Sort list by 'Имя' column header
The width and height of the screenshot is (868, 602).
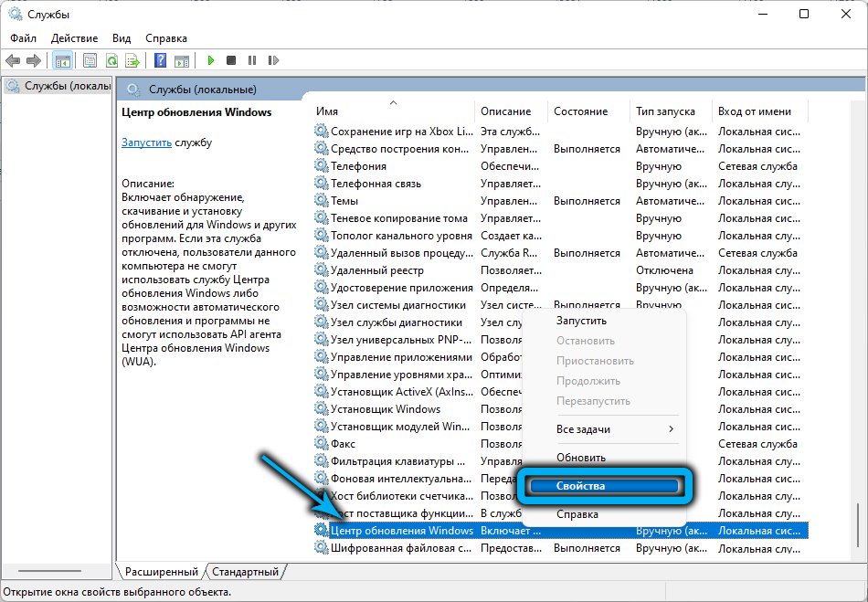[x=393, y=111]
